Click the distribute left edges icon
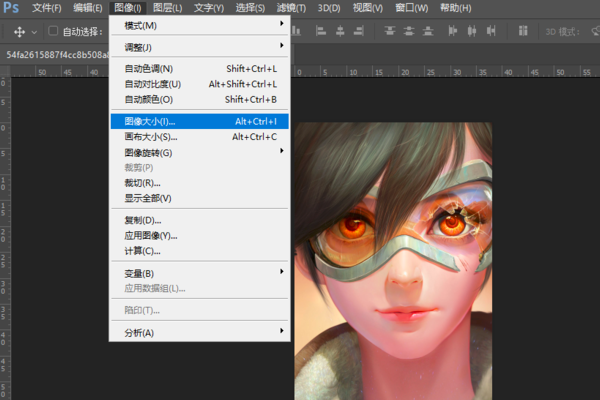The height and width of the screenshot is (400, 600). tap(453, 31)
